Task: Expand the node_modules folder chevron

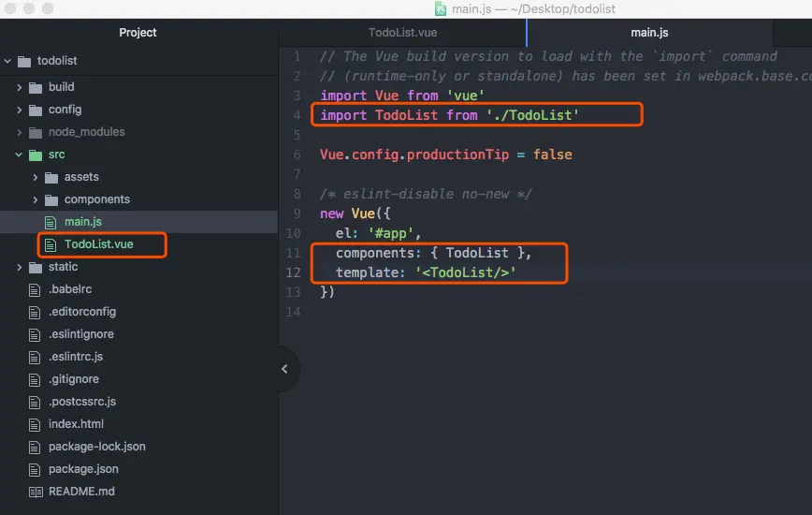Action: (19, 132)
